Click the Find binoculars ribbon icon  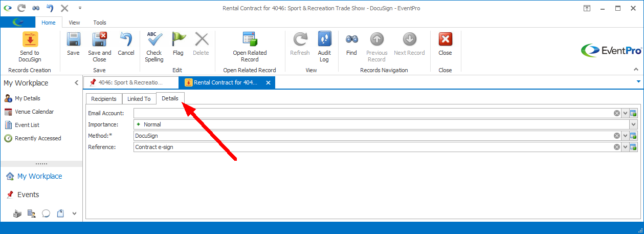[x=351, y=39]
